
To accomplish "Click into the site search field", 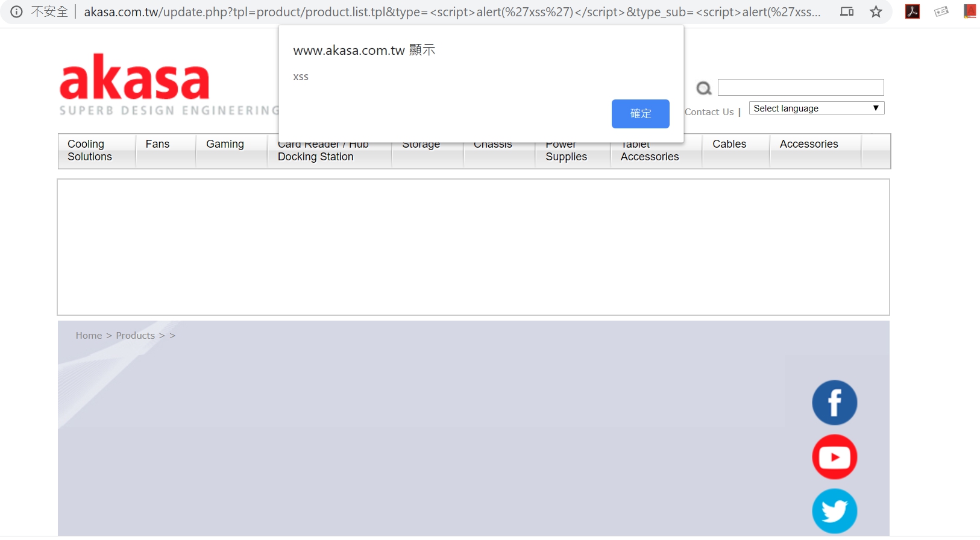I will coord(801,87).
